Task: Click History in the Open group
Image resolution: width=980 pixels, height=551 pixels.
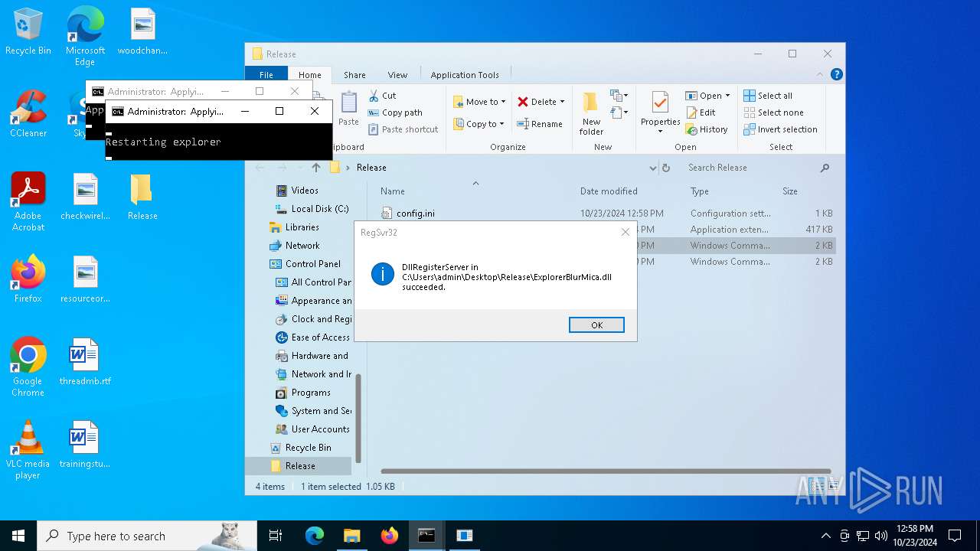Action: (x=707, y=129)
